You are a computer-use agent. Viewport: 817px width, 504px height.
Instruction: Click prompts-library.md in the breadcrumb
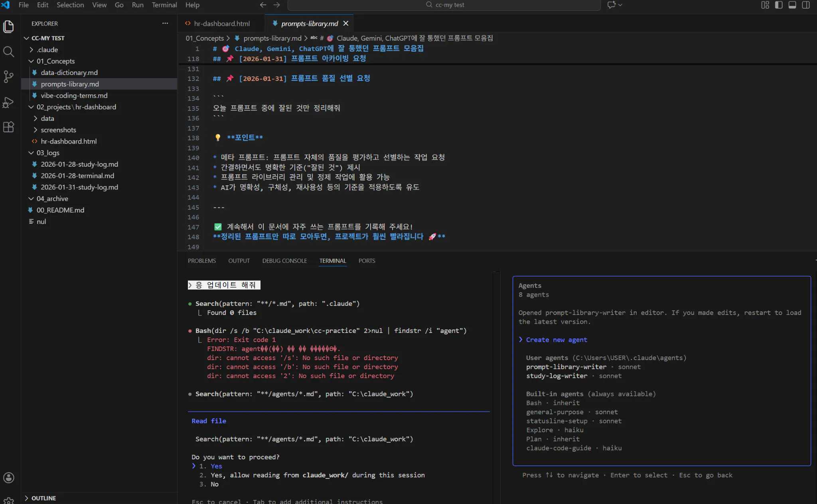coord(272,38)
